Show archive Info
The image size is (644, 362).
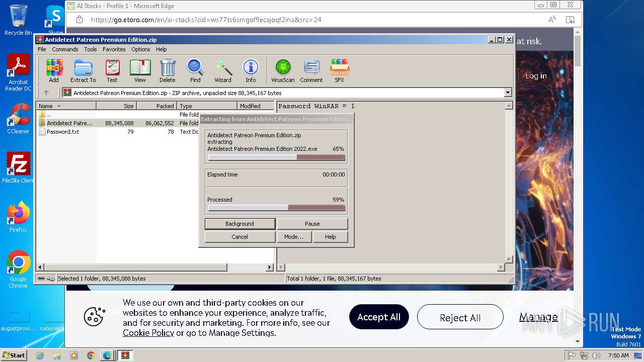tap(251, 71)
